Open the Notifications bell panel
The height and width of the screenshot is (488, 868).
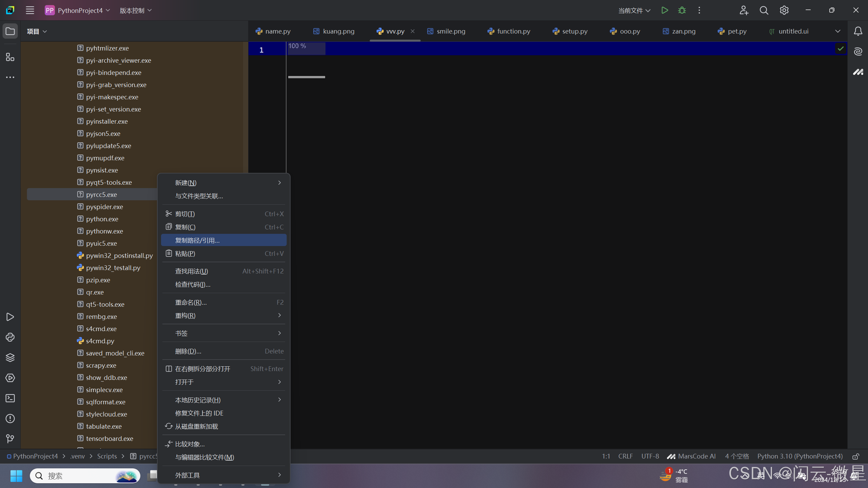(858, 31)
